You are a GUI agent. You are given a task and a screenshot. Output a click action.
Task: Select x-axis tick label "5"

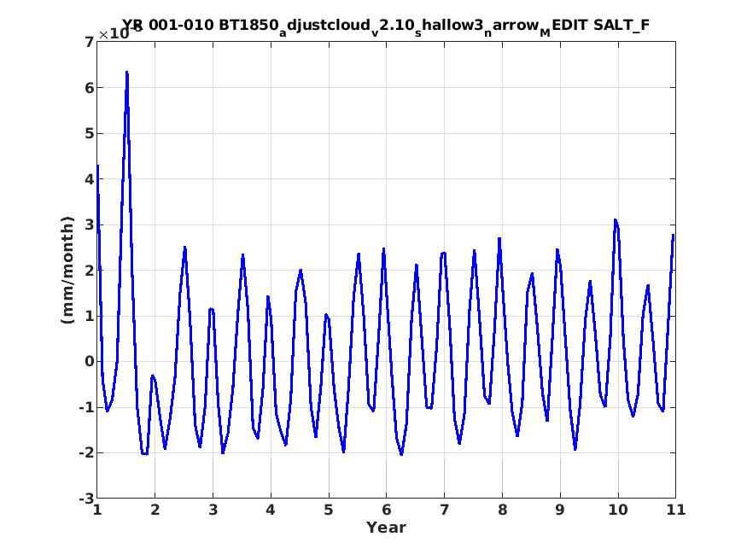click(x=329, y=510)
